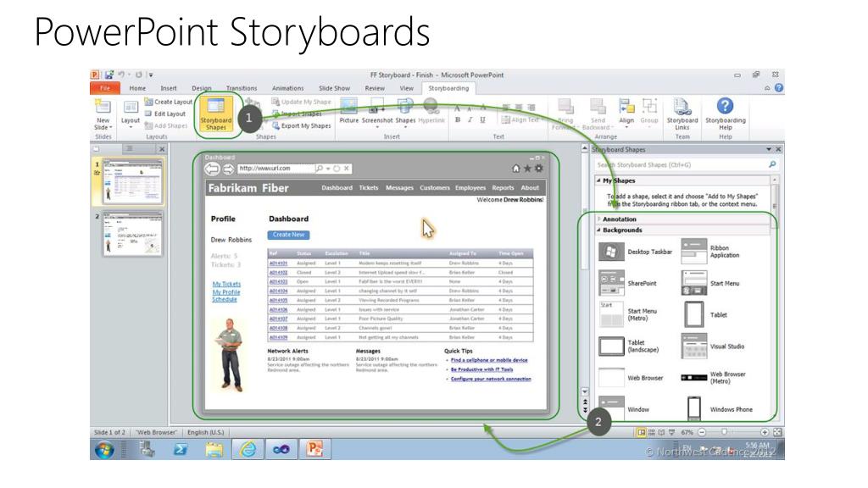
Task: Click the Tickets item in Fabrikam navigation
Action: coord(368,187)
